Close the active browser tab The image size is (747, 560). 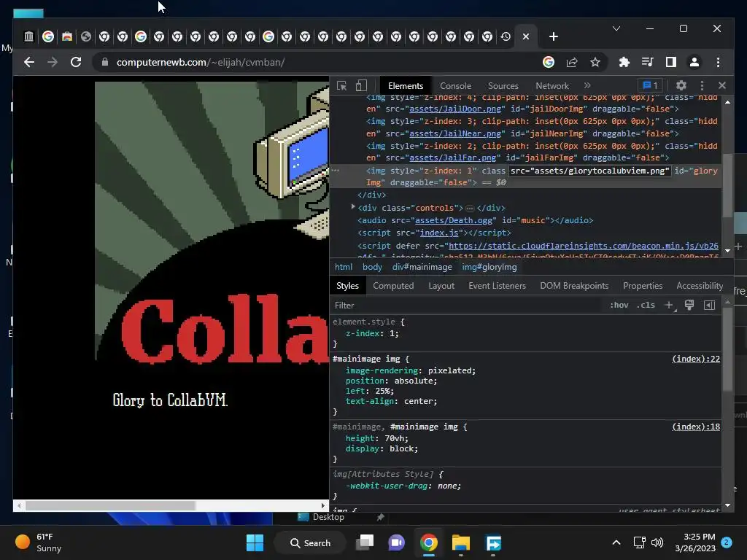pyautogui.click(x=525, y=36)
